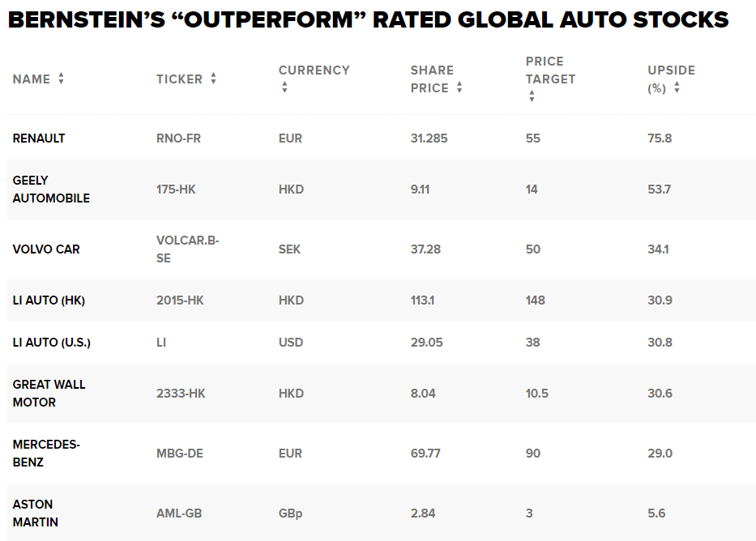This screenshot has height=541, width=756.
Task: Click the MBG-DE ticker symbol
Action: pyautogui.click(x=179, y=454)
